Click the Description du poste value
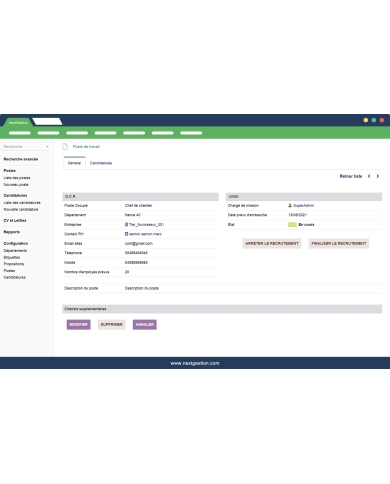390x484 pixels. [x=142, y=288]
